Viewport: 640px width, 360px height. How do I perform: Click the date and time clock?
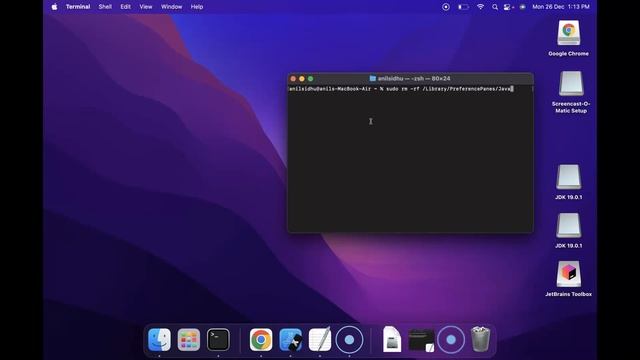pos(561,7)
